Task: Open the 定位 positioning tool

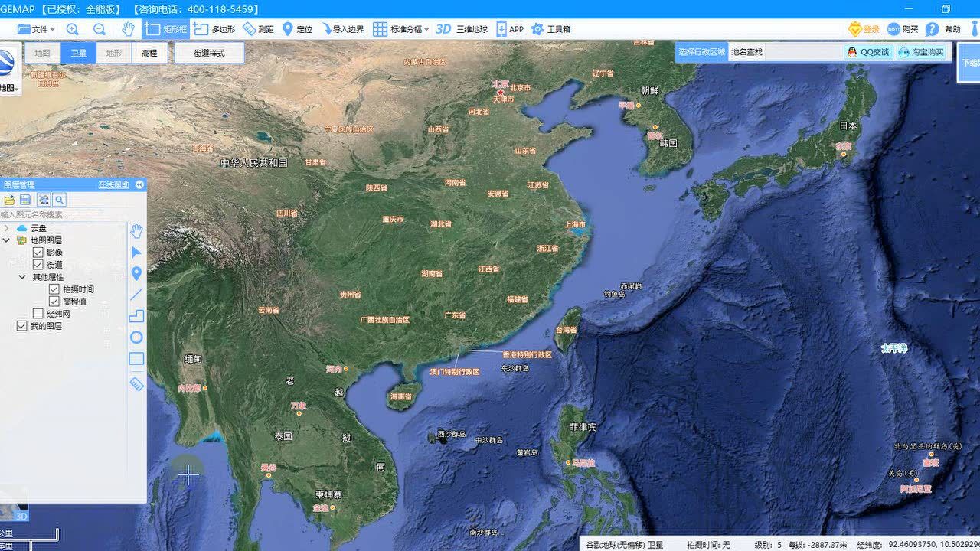Action: [298, 29]
